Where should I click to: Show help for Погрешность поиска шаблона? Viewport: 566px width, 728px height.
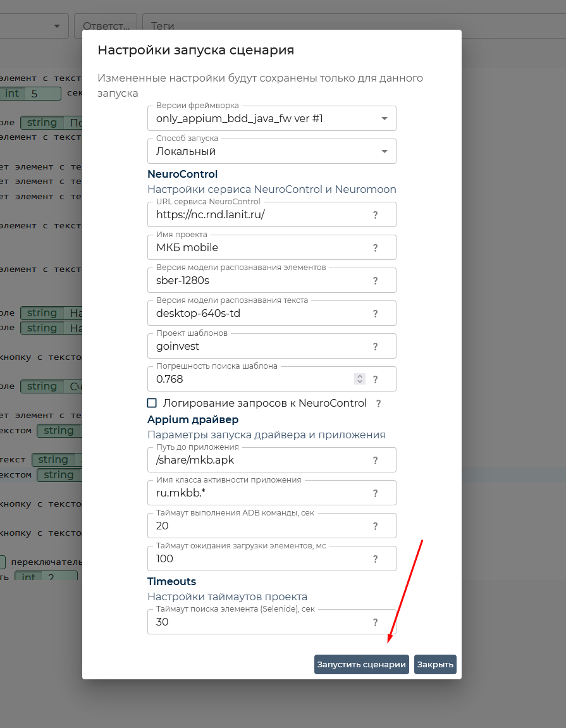click(375, 379)
